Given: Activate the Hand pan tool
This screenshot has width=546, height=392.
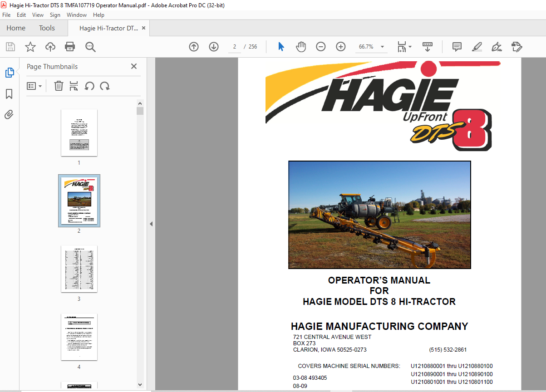Looking at the screenshot, I should pyautogui.click(x=301, y=47).
